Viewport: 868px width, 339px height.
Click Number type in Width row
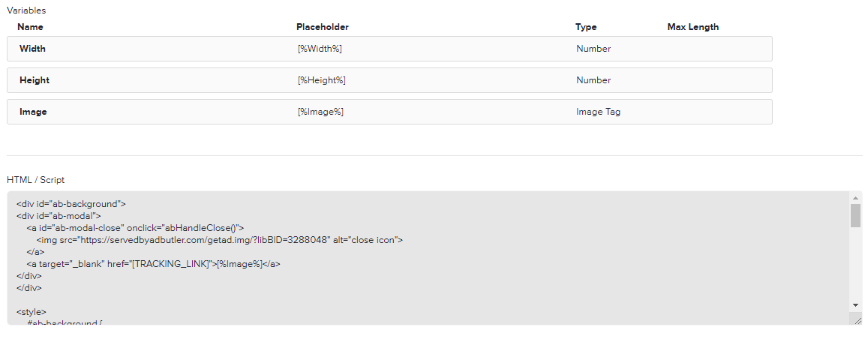(x=593, y=49)
